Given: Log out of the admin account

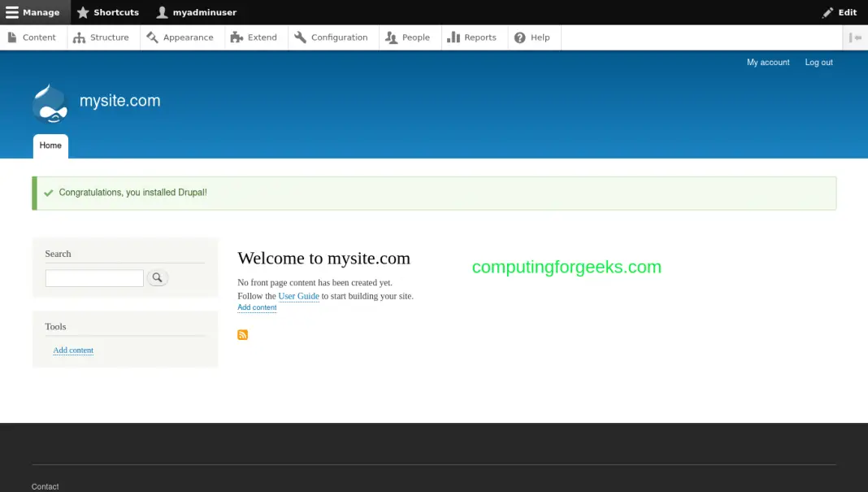Looking at the screenshot, I should point(818,62).
